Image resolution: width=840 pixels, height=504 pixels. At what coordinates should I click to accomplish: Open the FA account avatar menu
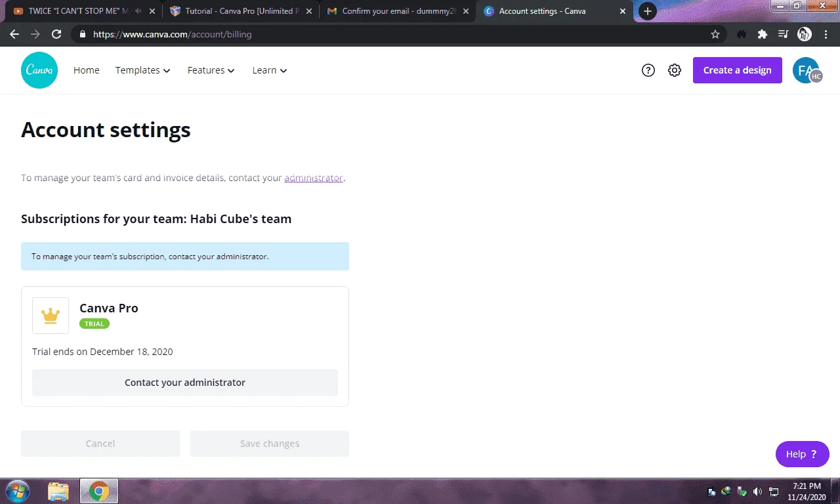coord(806,70)
